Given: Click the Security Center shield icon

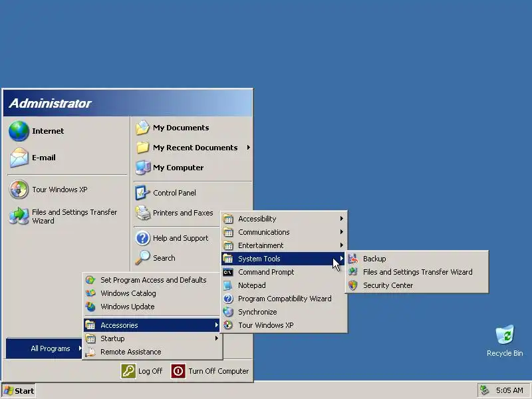Looking at the screenshot, I should (353, 285).
